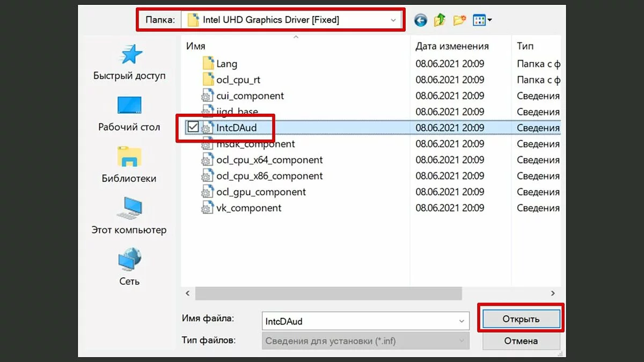Viewport: 644px width, 362px height.
Task: Select the ocl_cpu_x86_component file icon
Action: [x=207, y=176]
